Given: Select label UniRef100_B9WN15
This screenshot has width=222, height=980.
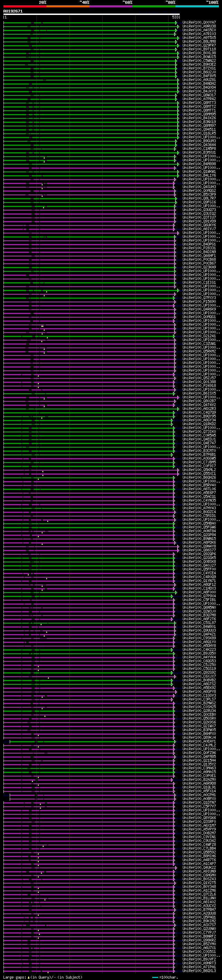Looking at the screenshot, I should click(199, 539).
